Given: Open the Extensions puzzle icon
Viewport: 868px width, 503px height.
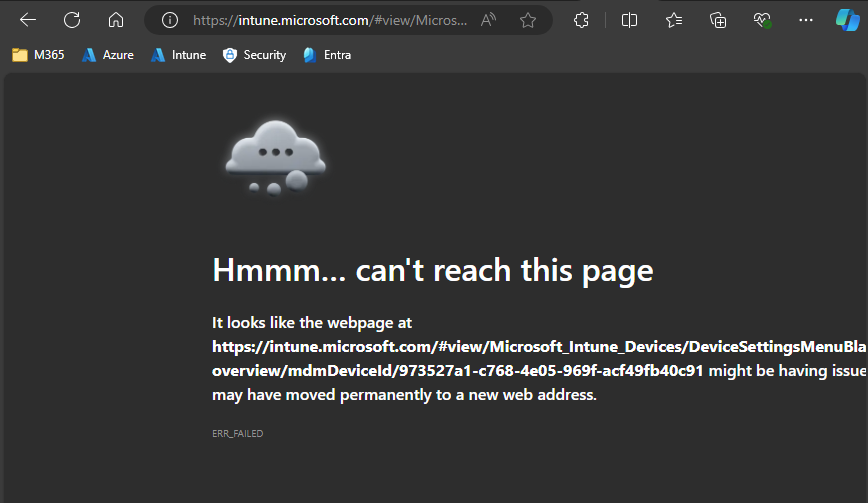Looking at the screenshot, I should [x=581, y=20].
